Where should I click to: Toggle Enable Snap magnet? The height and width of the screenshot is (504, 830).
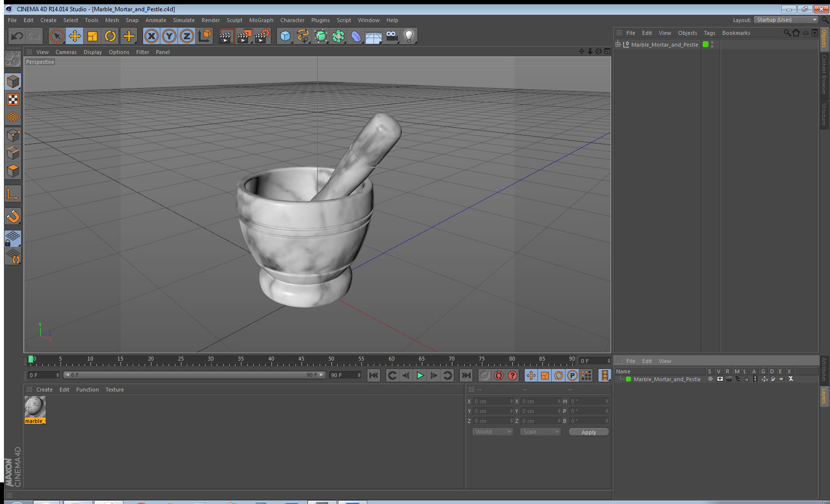(x=13, y=216)
